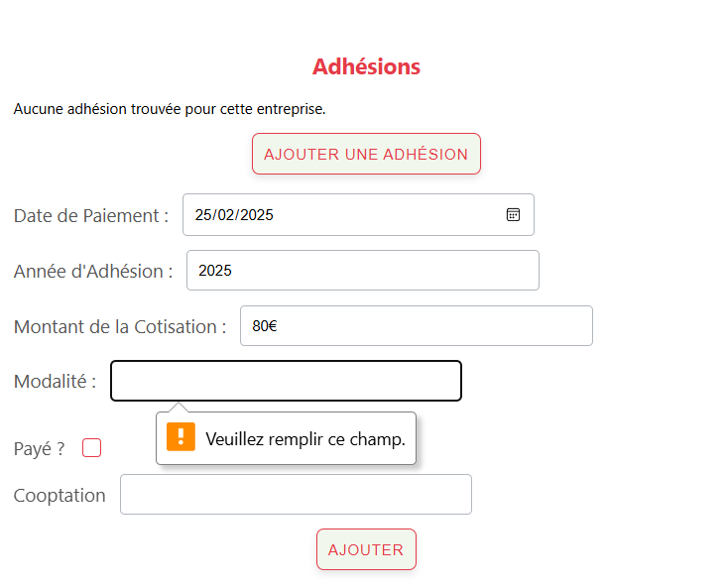Viewport: 727px width, 588px height.
Task: Click the Année d'Adhésion label
Action: (93, 272)
